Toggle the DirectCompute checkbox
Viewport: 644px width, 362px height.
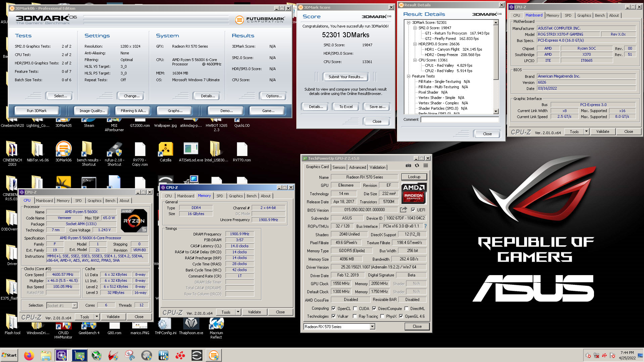point(374,309)
